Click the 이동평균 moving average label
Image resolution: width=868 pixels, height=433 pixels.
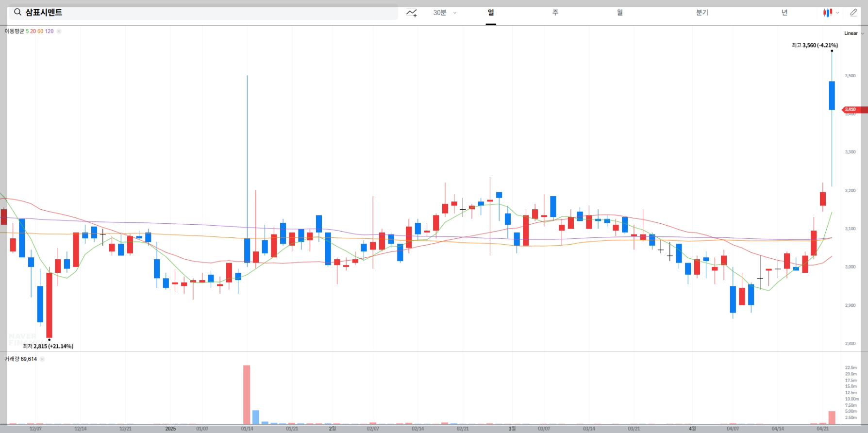coord(14,31)
